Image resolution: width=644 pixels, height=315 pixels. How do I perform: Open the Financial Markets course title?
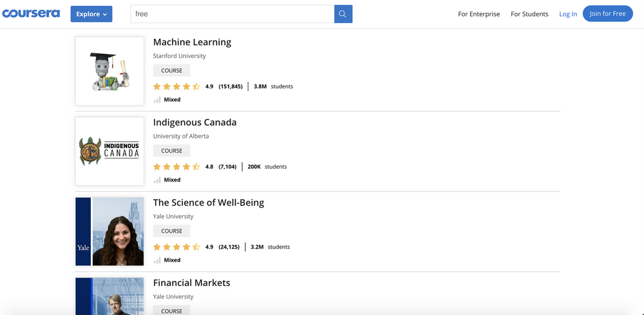click(191, 283)
